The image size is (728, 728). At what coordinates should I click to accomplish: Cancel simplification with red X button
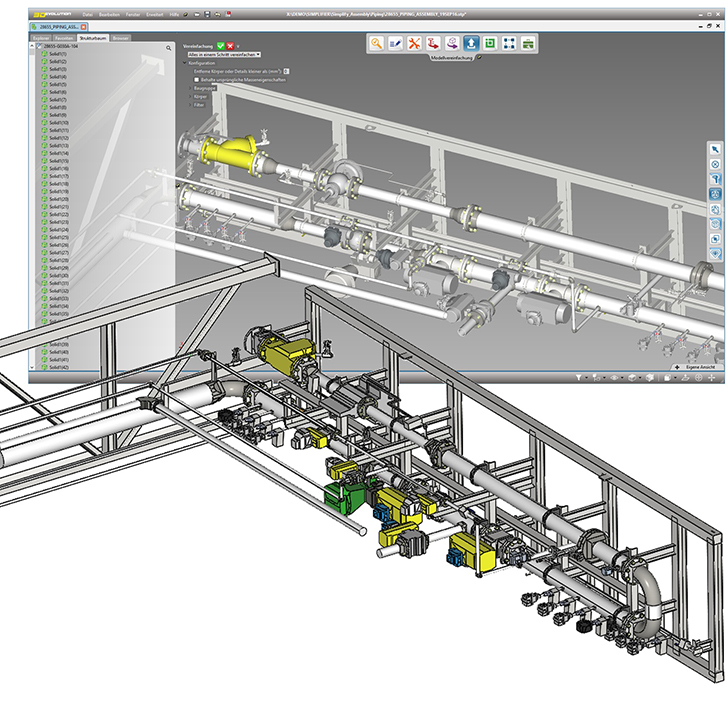point(230,46)
